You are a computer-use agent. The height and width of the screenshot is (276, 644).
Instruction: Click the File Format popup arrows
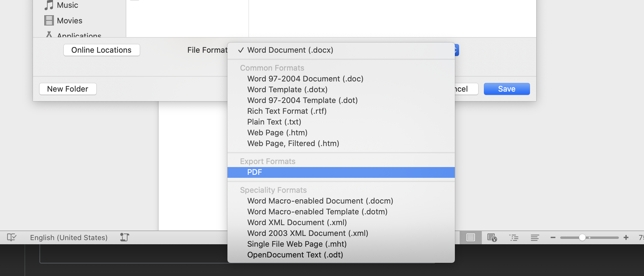pos(457,50)
